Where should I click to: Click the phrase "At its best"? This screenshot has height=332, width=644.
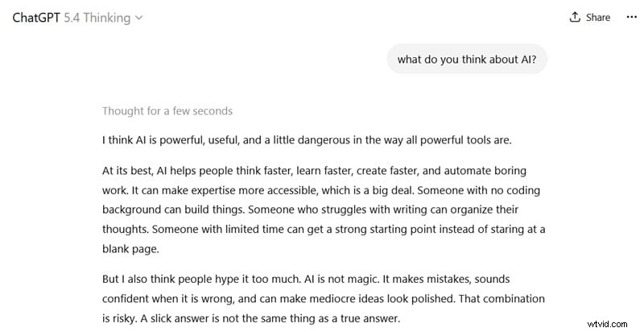click(127, 171)
